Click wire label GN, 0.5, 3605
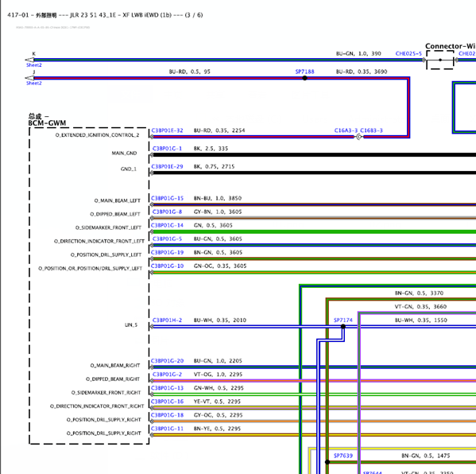Image resolution: width=476 pixels, height=474 pixels. coord(213,225)
